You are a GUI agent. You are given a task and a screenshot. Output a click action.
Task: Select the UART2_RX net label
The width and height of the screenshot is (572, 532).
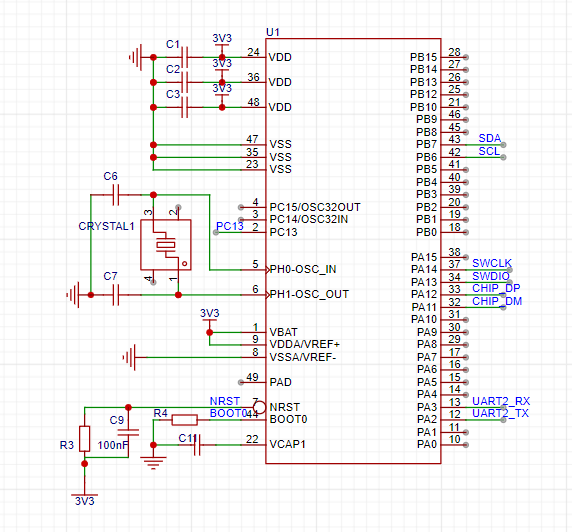pyautogui.click(x=501, y=401)
